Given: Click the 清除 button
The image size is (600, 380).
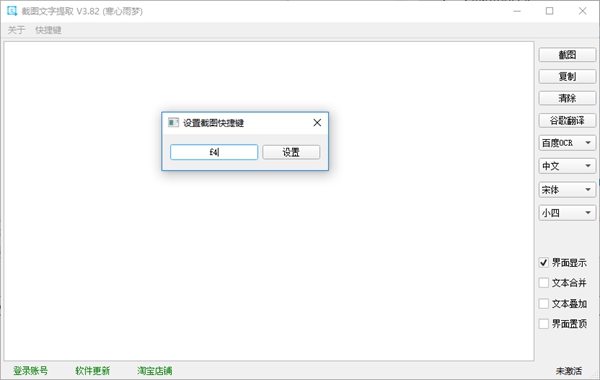Looking at the screenshot, I should tap(567, 98).
